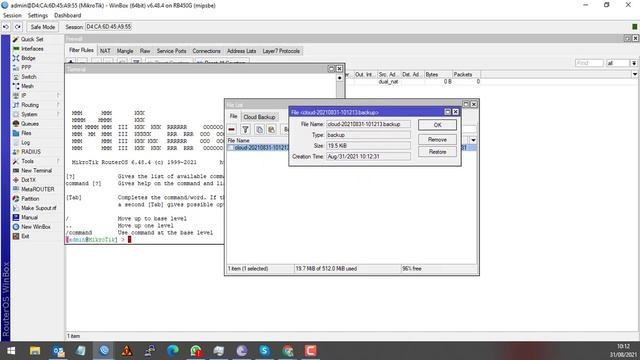
Task: Click the Packets column header in Firewall
Action: pos(466,74)
